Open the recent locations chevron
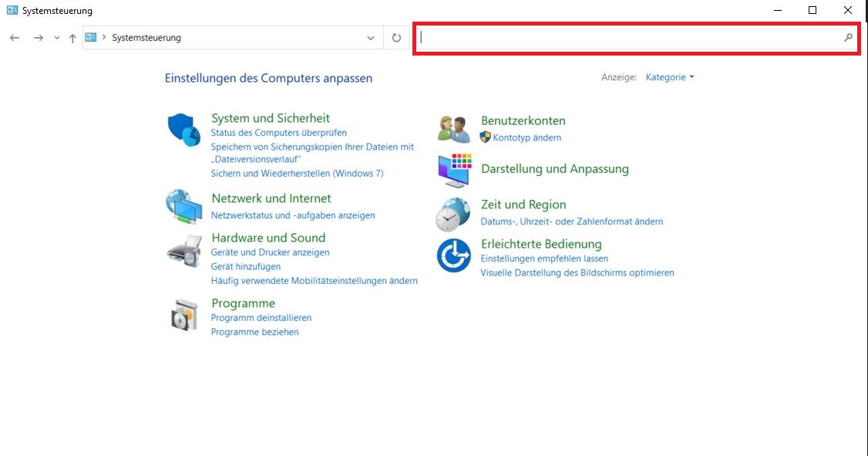868x456 pixels. pos(56,38)
